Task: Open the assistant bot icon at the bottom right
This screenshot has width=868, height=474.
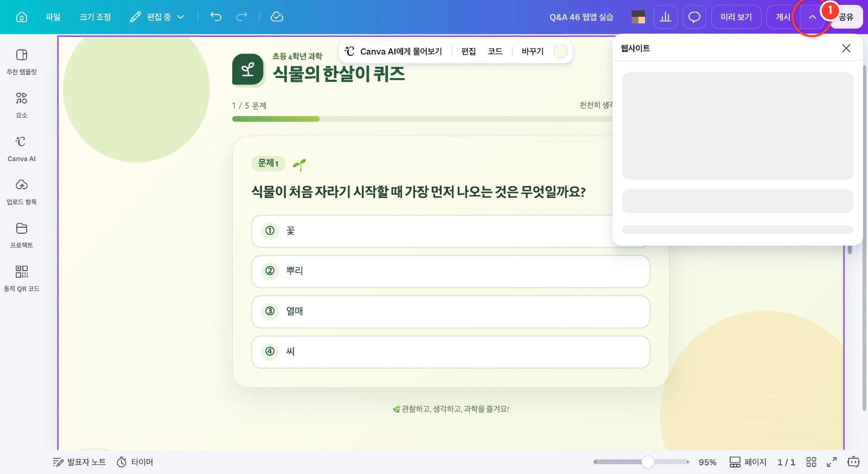Action: click(x=853, y=462)
